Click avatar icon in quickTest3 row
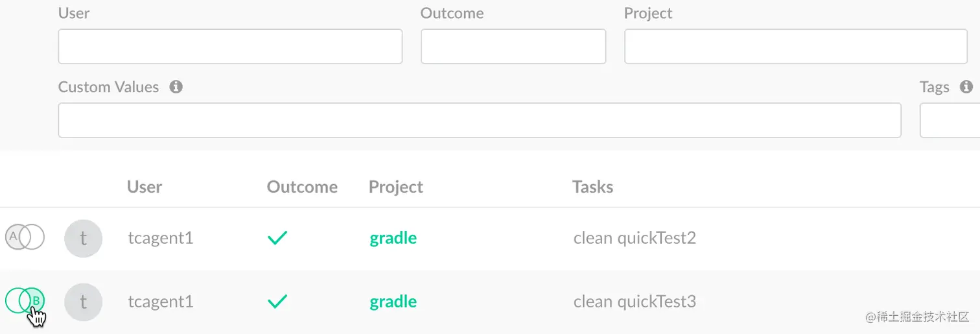This screenshot has height=334, width=980. [83, 302]
